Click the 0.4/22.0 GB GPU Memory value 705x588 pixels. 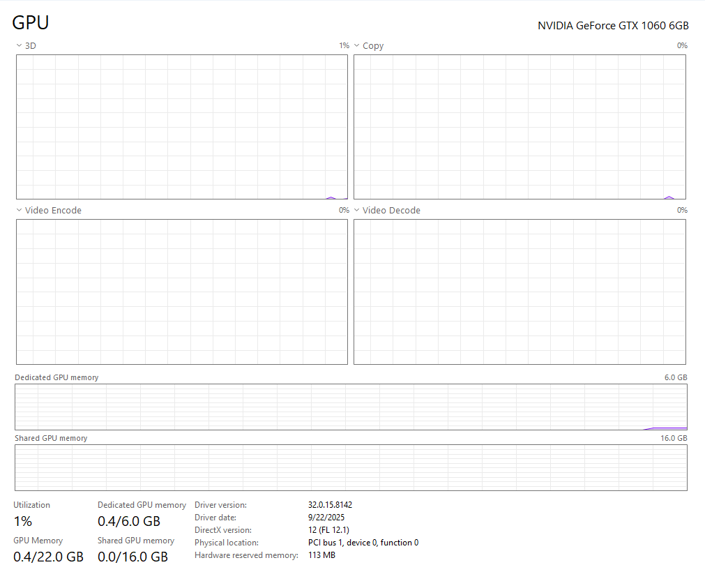[48, 557]
